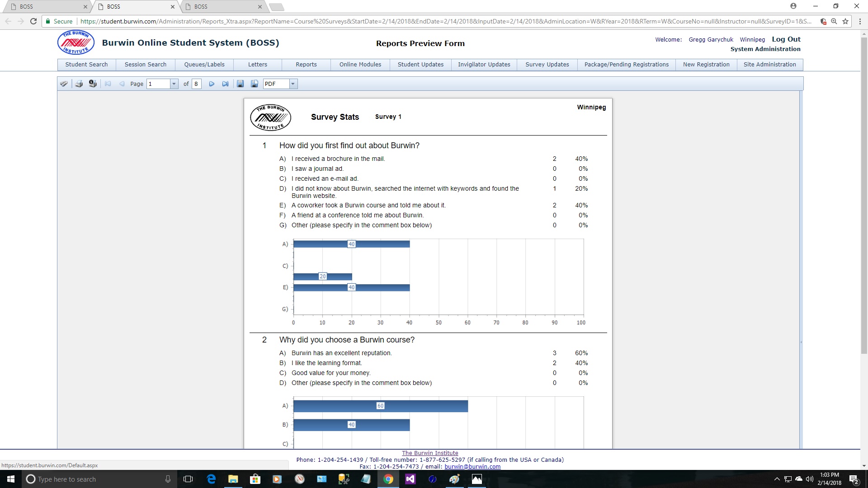Open the Letters menu
The width and height of the screenshot is (868, 488).
[x=258, y=65]
